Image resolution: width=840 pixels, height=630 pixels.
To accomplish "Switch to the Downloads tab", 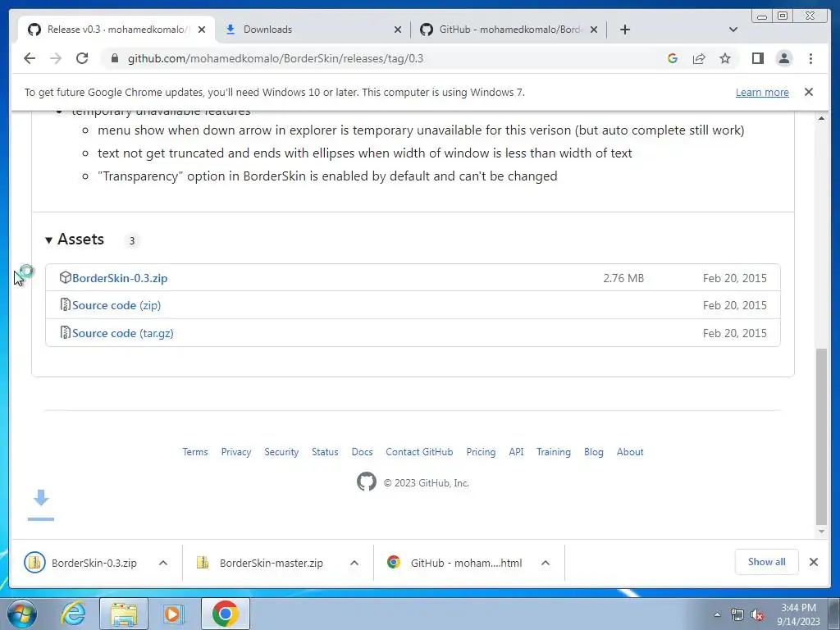I will pos(313,30).
